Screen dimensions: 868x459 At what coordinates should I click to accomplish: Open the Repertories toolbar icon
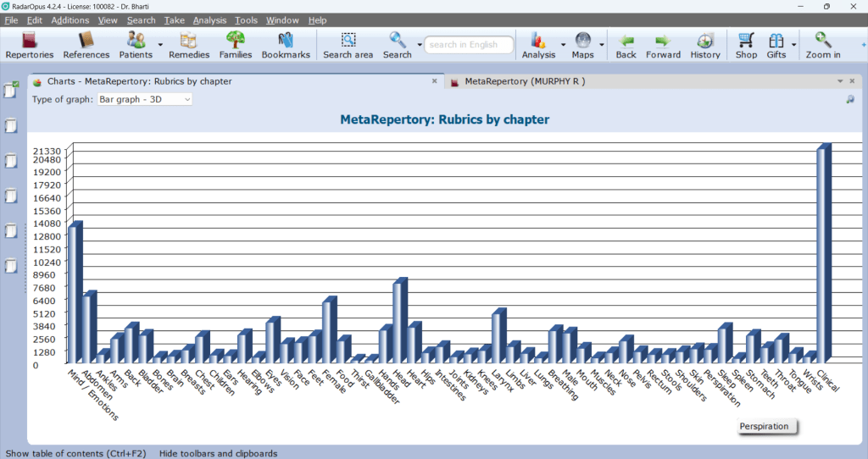(30, 46)
